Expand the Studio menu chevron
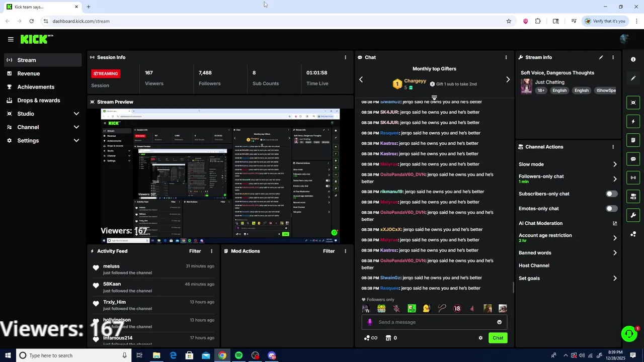The width and height of the screenshot is (644, 362). (x=76, y=114)
